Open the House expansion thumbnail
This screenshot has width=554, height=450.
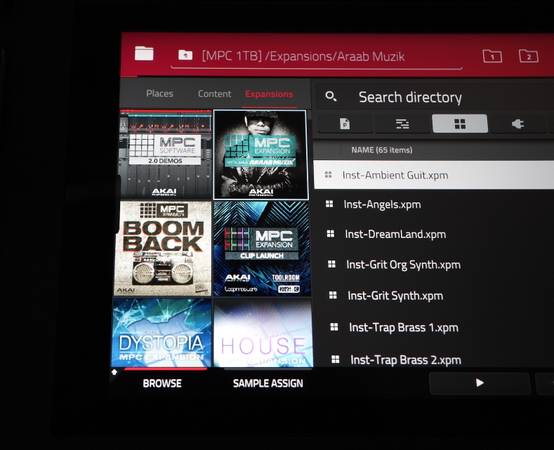point(263,333)
